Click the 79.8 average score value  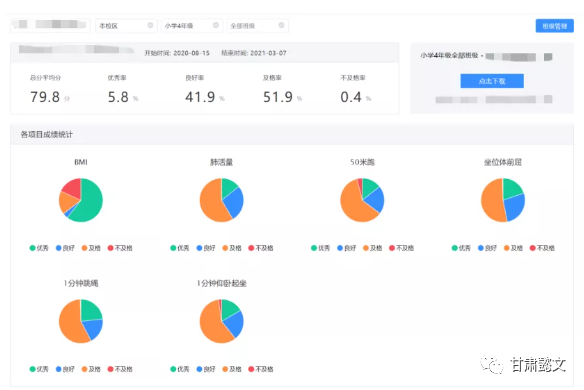point(45,97)
